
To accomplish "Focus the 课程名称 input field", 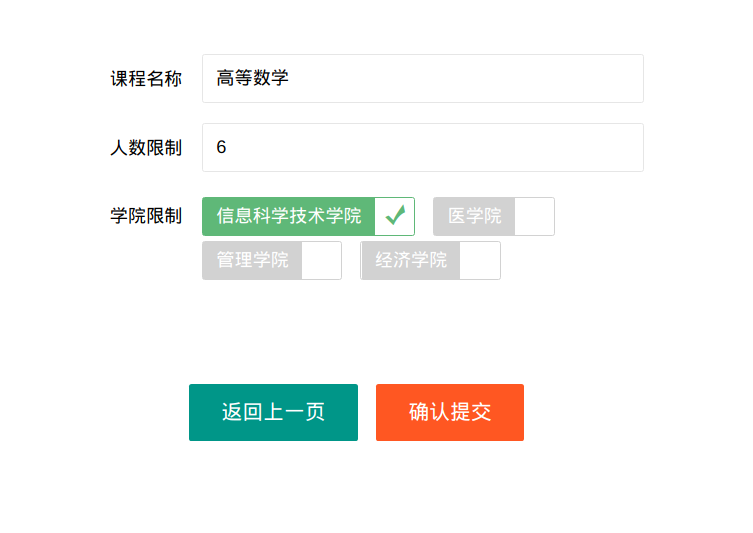I will tap(423, 78).
